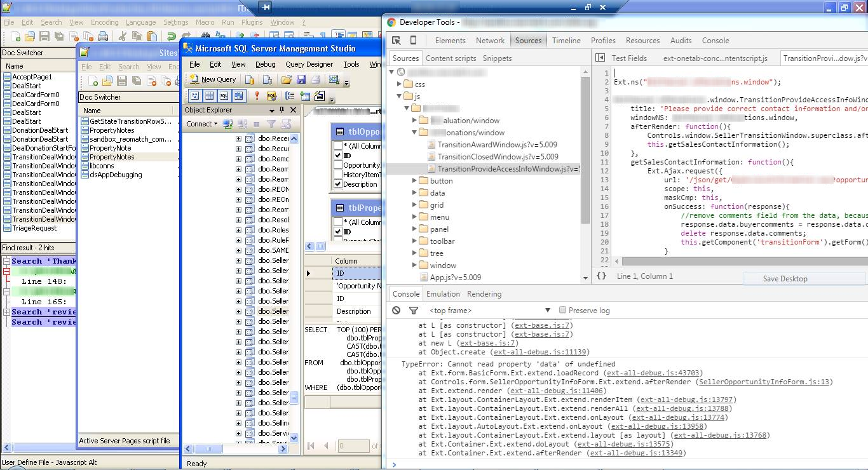This screenshot has height=470, width=868.
Task: Pretty print the source with the braces icon
Action: tap(601, 276)
